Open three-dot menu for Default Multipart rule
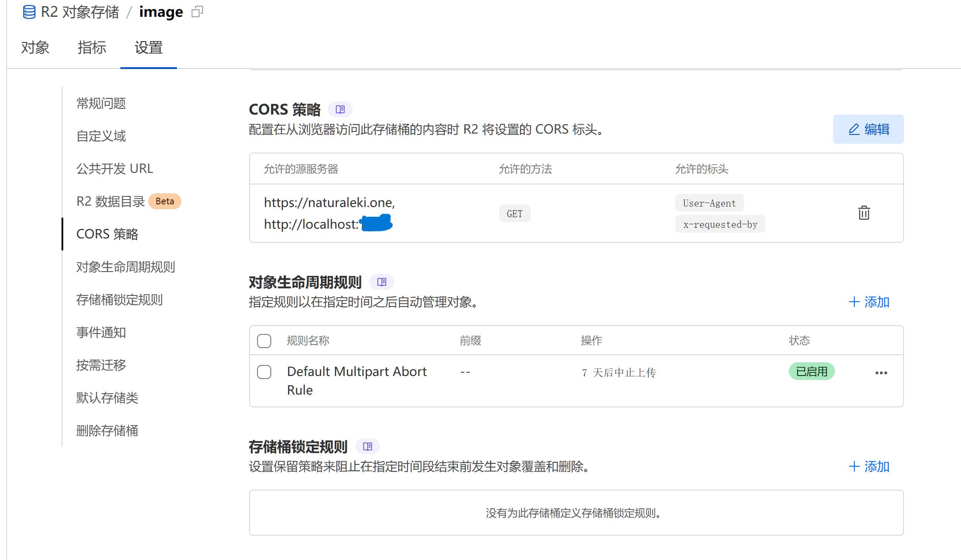The width and height of the screenshot is (961, 560). [x=881, y=373]
